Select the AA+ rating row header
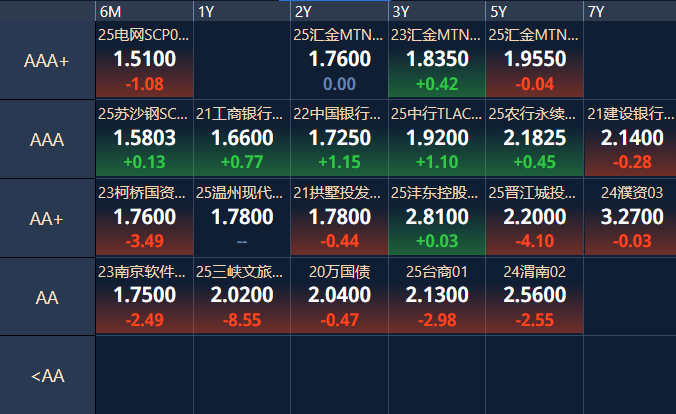The height and width of the screenshot is (414, 676). coord(47,218)
